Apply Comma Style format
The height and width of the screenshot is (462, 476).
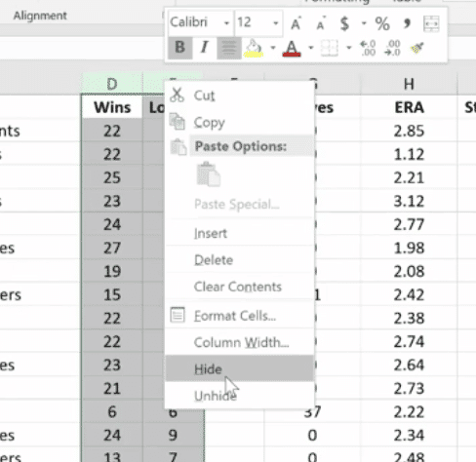[407, 23]
